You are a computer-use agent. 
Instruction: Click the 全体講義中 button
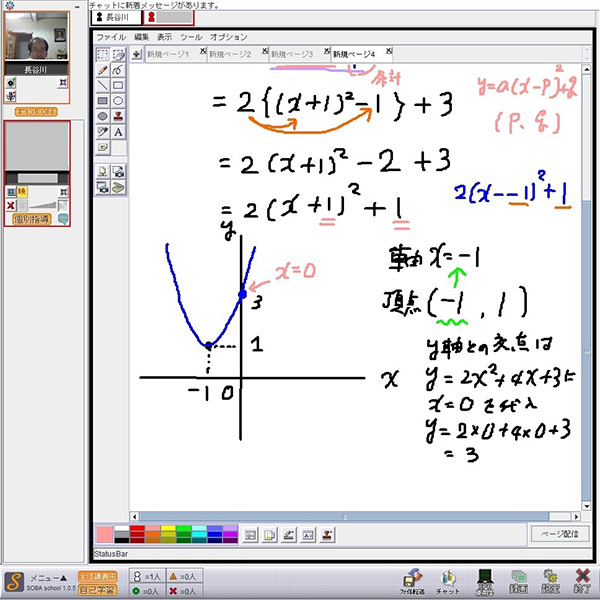pos(98,576)
